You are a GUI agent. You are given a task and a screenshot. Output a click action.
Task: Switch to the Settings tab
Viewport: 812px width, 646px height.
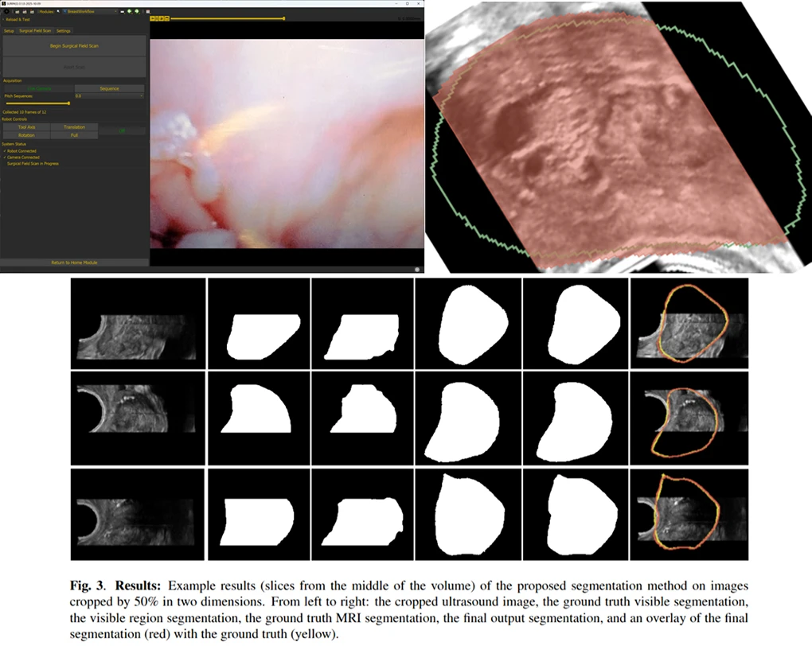pos(63,31)
